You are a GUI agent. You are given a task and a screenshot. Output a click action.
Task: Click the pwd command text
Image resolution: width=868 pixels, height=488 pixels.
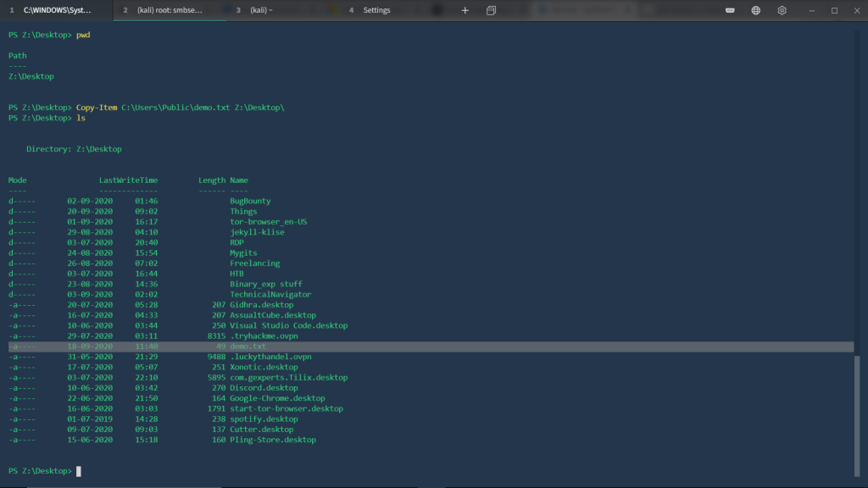click(x=83, y=35)
